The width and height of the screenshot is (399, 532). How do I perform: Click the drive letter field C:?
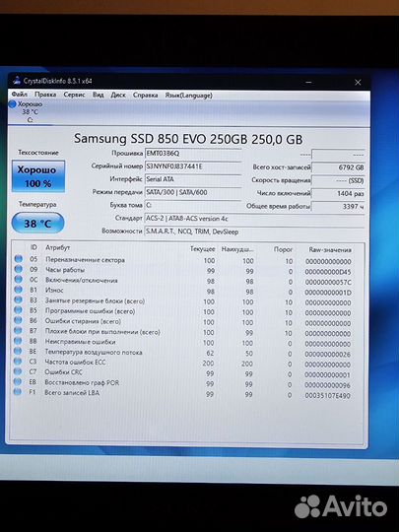pyautogui.click(x=193, y=205)
